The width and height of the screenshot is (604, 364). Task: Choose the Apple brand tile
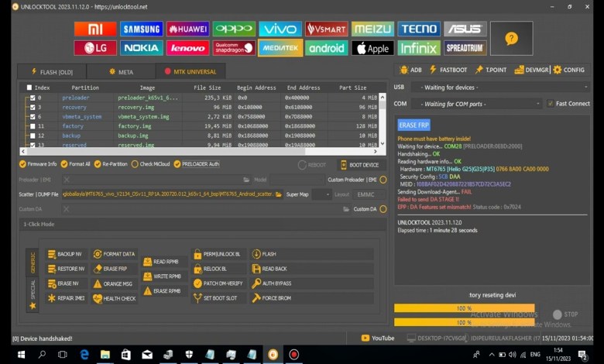372,48
